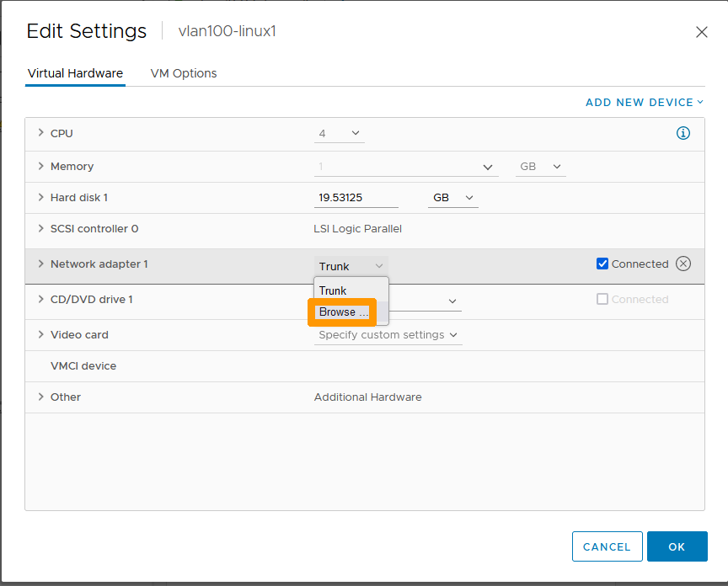Switch to the VM Options tab
This screenshot has width=728, height=586.
click(183, 73)
